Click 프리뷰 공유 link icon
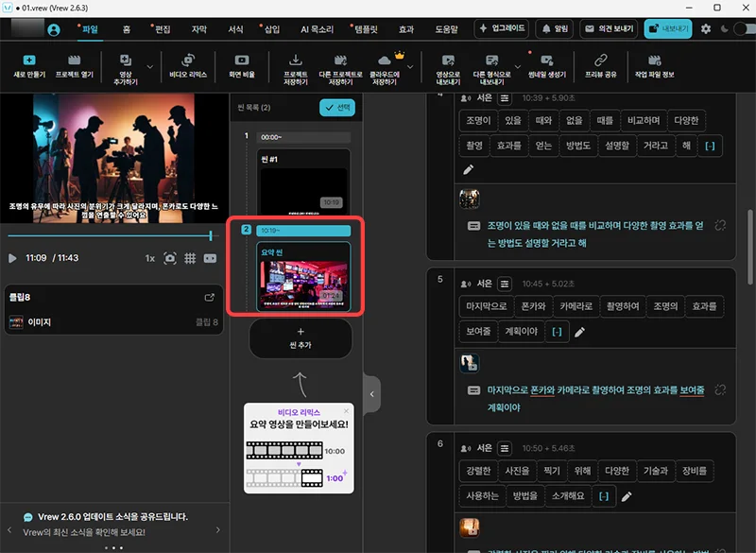Screen dimensions: 756x553 click(600, 66)
